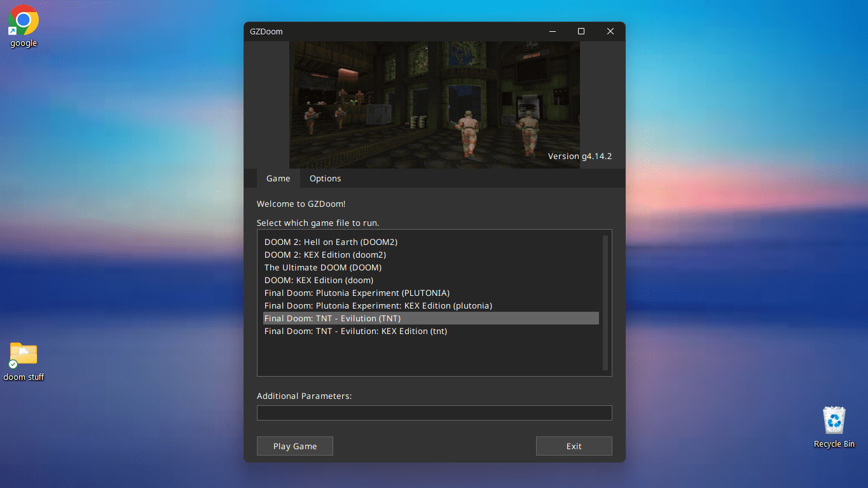Select TNT - Evilution: KEX Edition (tnt)
This screenshot has width=868, height=488.
tap(431, 331)
